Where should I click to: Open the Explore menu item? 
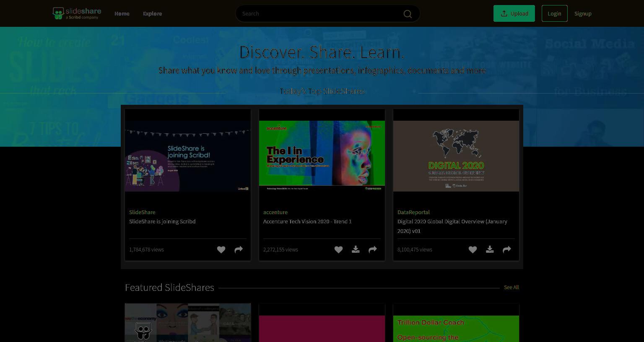coord(152,13)
